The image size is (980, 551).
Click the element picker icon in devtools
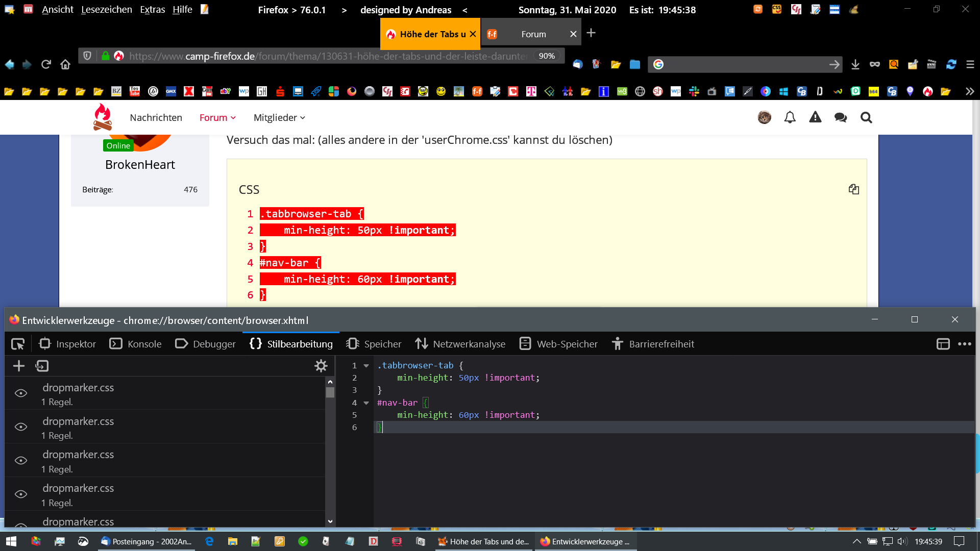(18, 344)
